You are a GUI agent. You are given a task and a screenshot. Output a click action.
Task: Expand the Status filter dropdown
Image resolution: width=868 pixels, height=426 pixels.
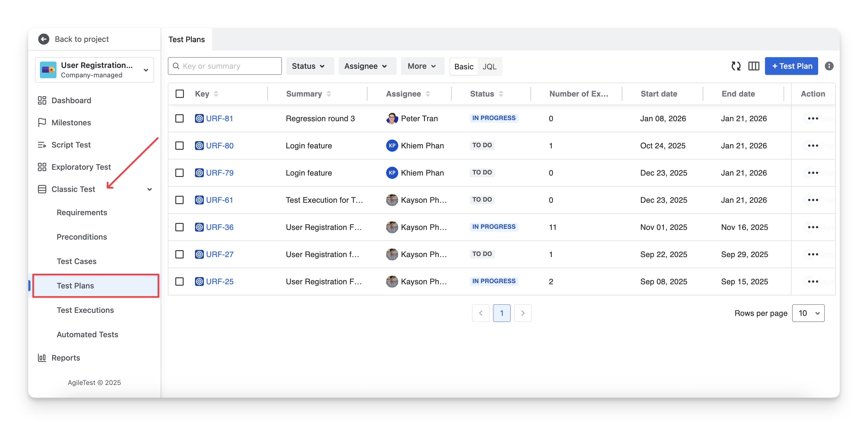308,66
